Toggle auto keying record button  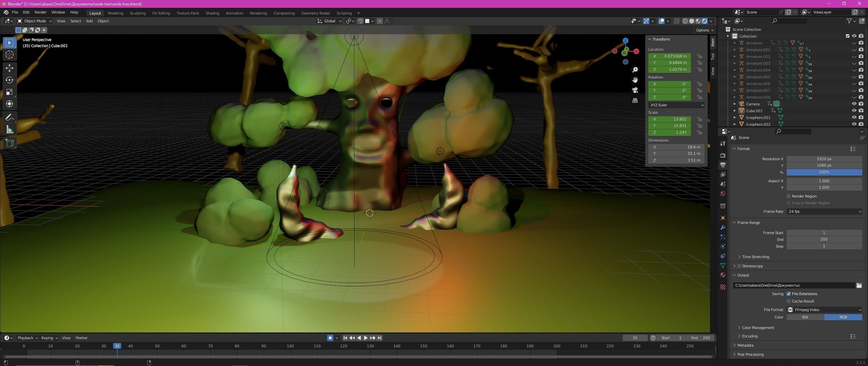coord(330,338)
